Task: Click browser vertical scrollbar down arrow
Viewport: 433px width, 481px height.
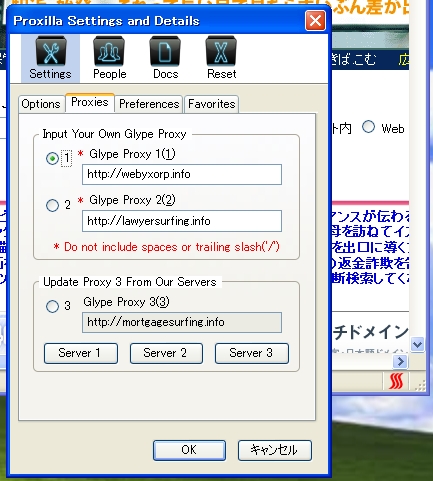Action: [x=417, y=344]
